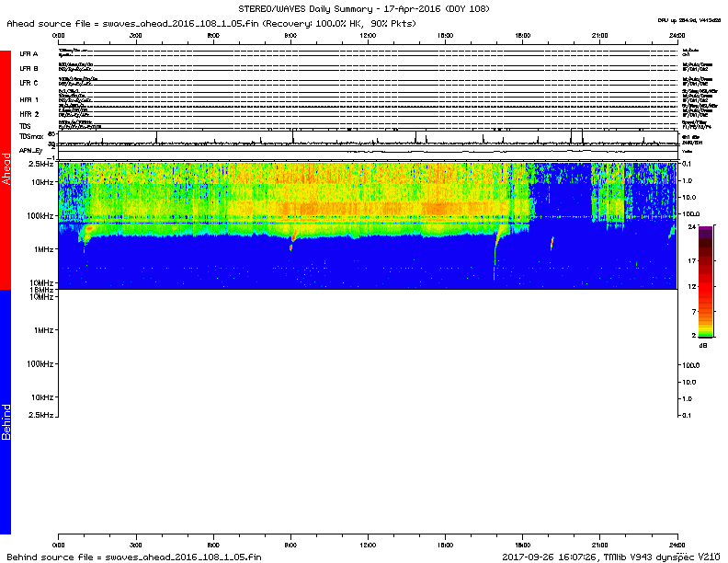
Task: Select the LFR C row label
Action: coord(28,84)
